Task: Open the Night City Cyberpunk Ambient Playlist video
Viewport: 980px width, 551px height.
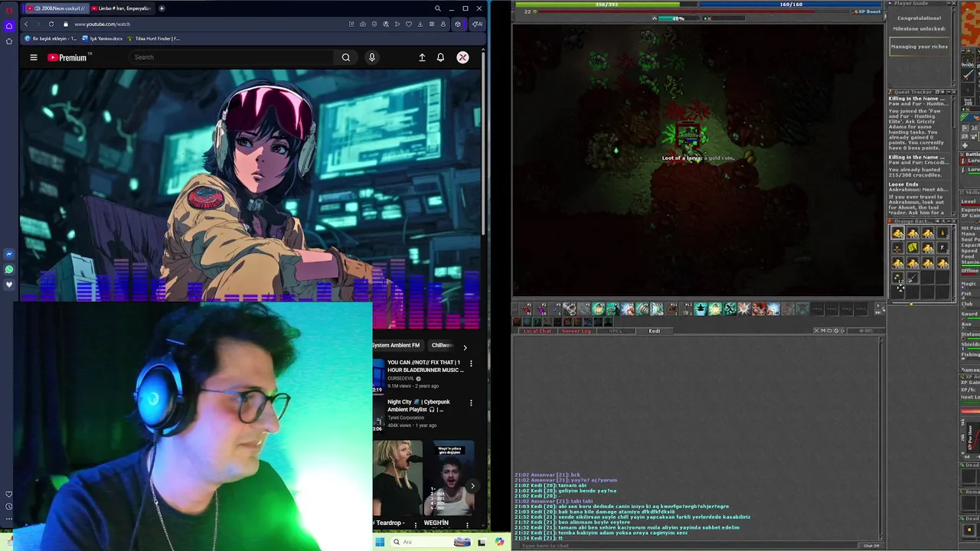Action: 418,406
